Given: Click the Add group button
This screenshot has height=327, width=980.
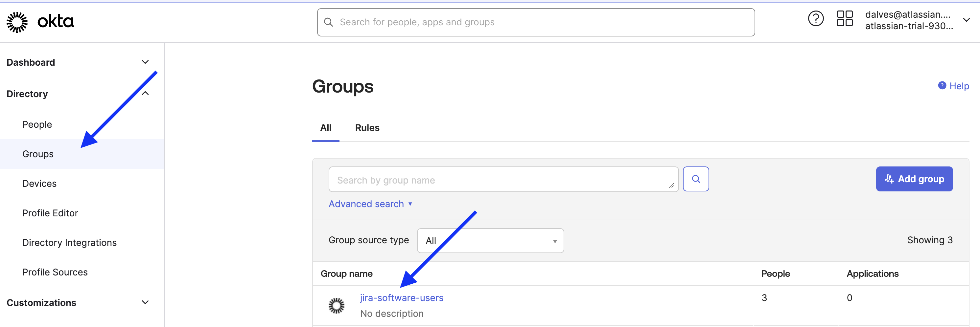Looking at the screenshot, I should 914,179.
